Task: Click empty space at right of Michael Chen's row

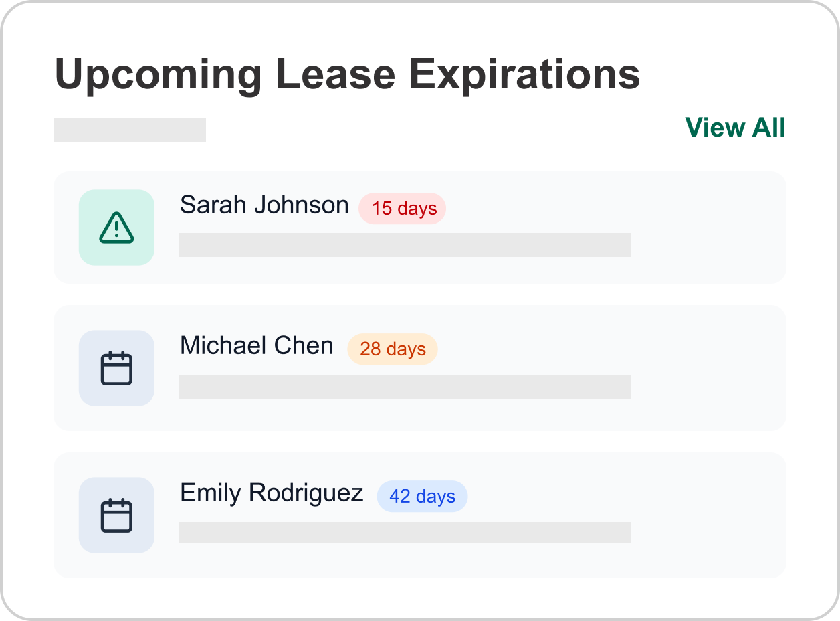Action: (x=709, y=368)
